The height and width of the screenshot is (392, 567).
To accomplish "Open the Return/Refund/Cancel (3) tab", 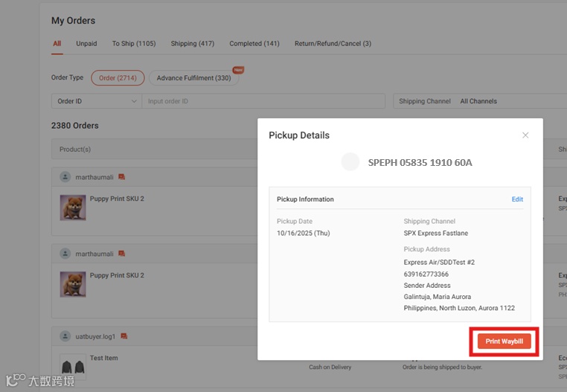I will [x=333, y=43].
